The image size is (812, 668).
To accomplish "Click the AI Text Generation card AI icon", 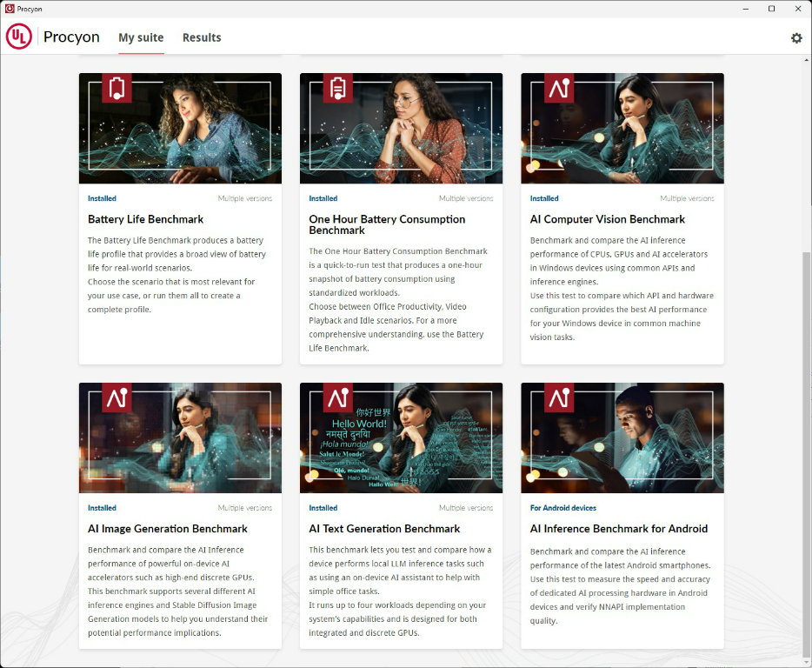I will click(x=337, y=397).
